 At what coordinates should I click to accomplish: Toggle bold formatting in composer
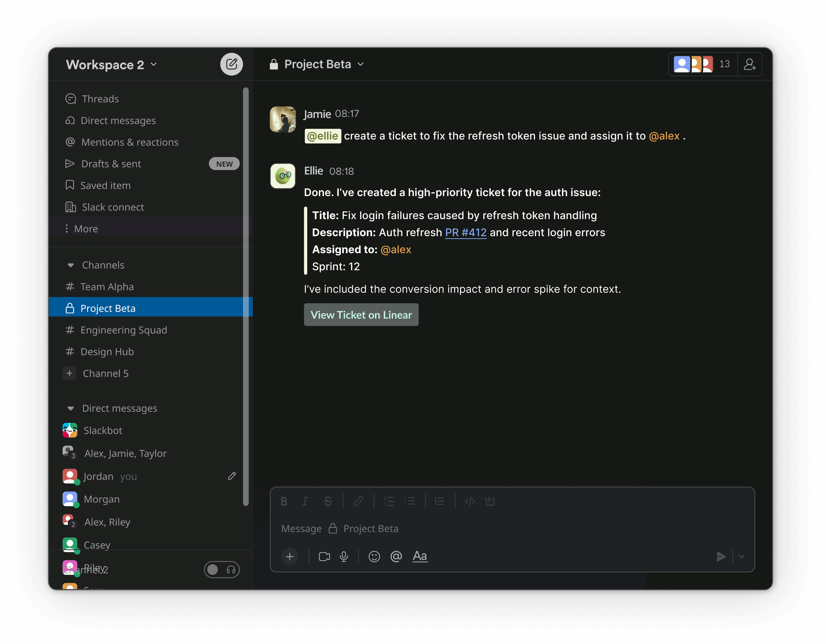point(284,501)
